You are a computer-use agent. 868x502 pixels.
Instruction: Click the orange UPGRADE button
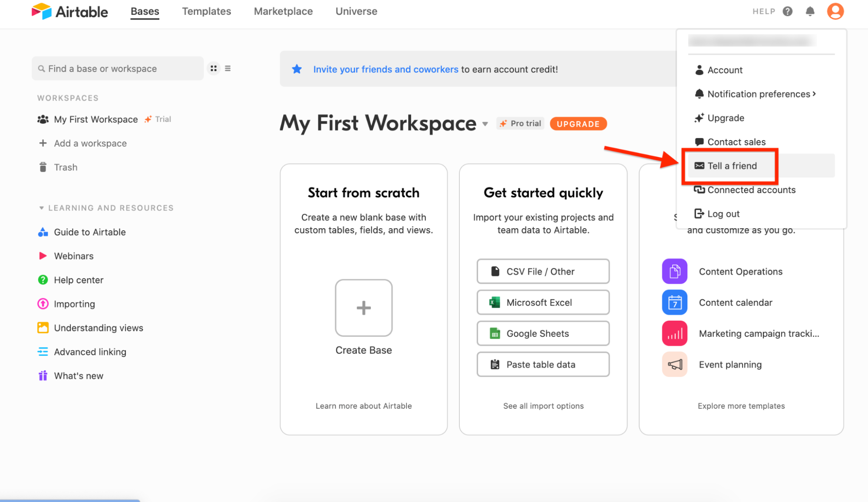(578, 124)
